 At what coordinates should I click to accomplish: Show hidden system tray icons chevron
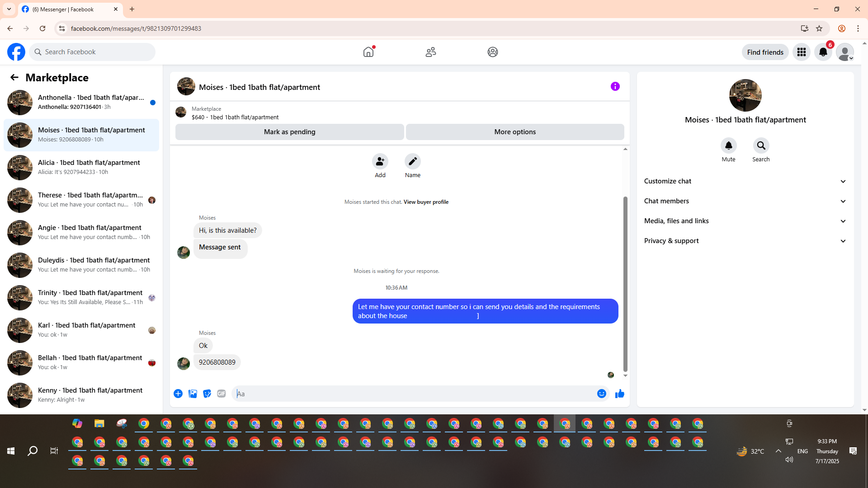pyautogui.click(x=778, y=451)
